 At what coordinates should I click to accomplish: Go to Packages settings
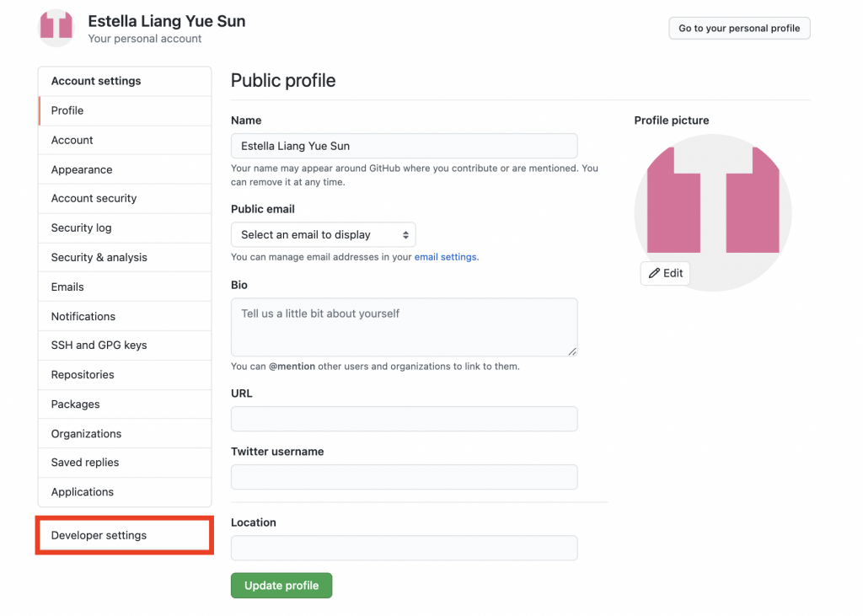[x=125, y=404]
